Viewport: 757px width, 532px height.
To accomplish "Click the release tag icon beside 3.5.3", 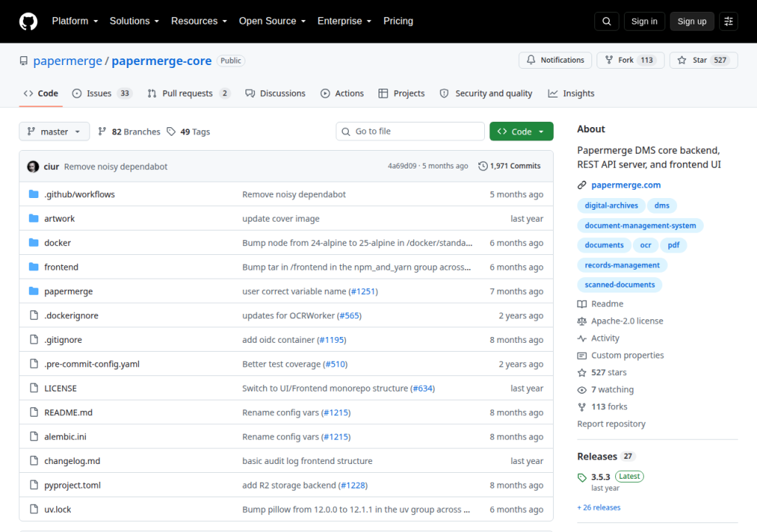I will tap(582, 477).
